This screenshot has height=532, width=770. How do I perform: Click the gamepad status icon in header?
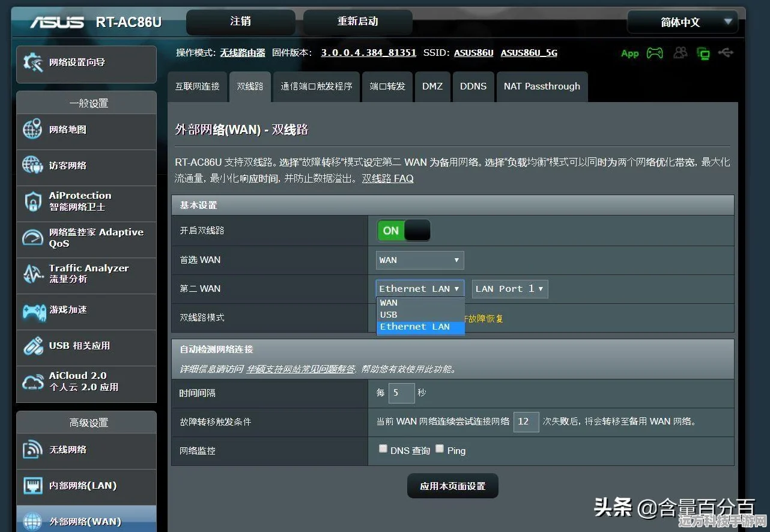655,53
